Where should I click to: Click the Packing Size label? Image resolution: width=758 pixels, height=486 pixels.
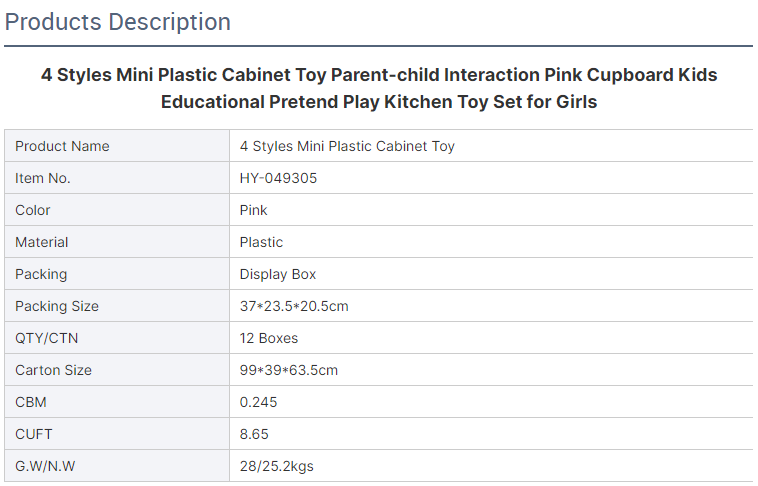tap(57, 306)
